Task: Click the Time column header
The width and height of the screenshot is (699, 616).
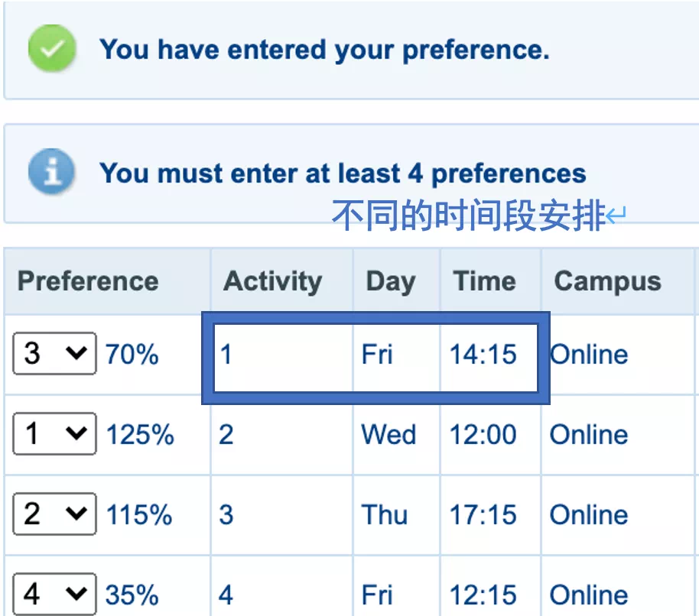Action: coord(485,281)
